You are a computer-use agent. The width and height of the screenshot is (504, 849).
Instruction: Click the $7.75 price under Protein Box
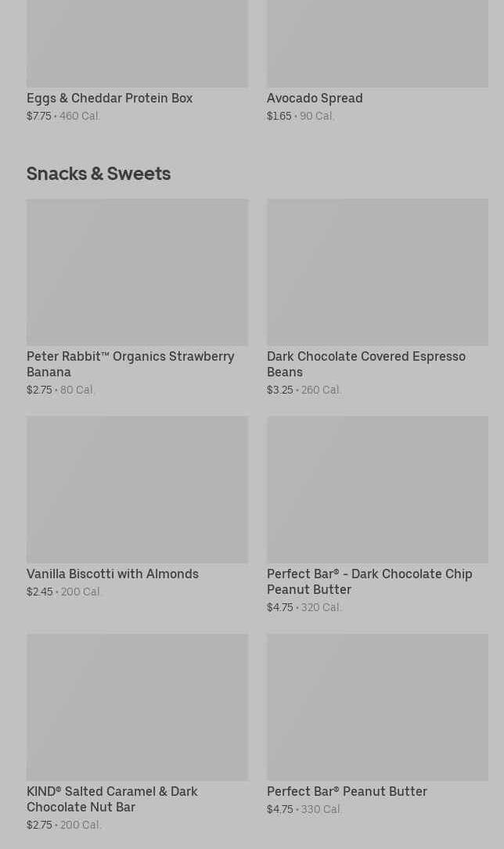(x=39, y=116)
